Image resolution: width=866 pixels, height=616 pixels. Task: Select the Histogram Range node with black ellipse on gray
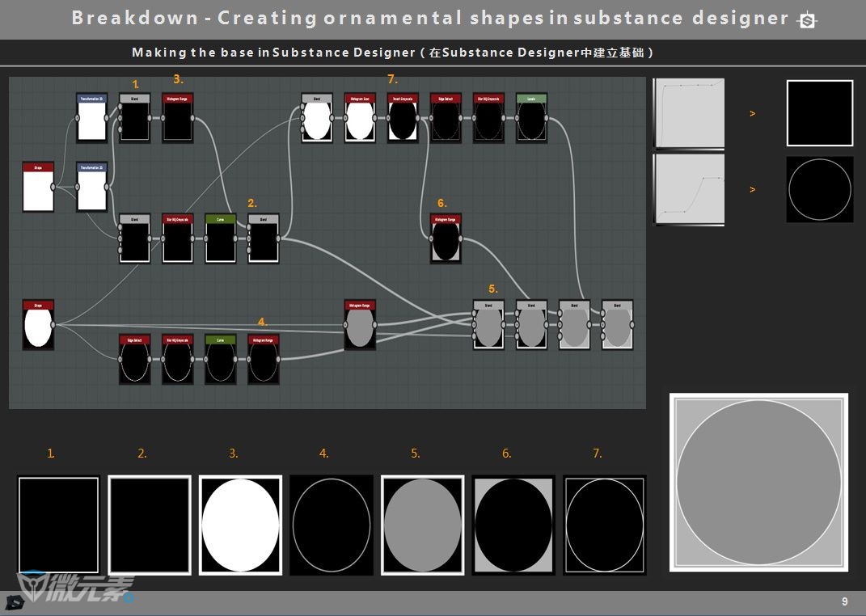pos(446,238)
